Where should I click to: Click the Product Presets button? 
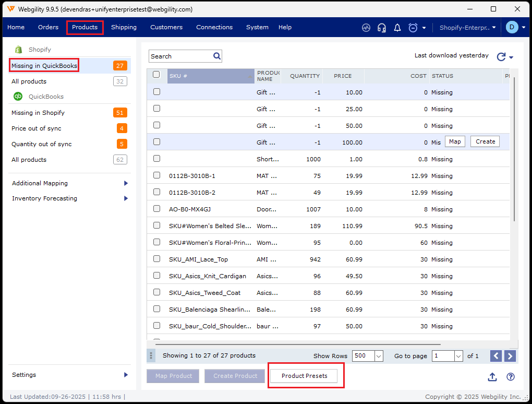(x=304, y=376)
